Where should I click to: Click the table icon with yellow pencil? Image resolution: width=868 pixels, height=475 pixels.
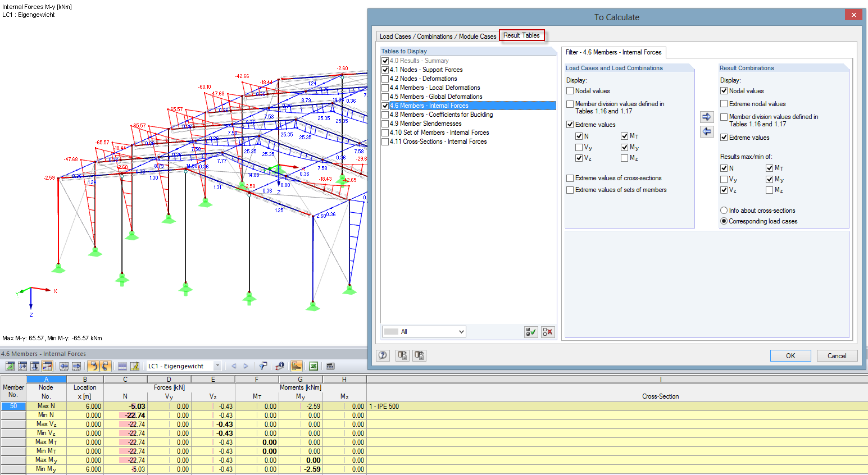(135, 366)
